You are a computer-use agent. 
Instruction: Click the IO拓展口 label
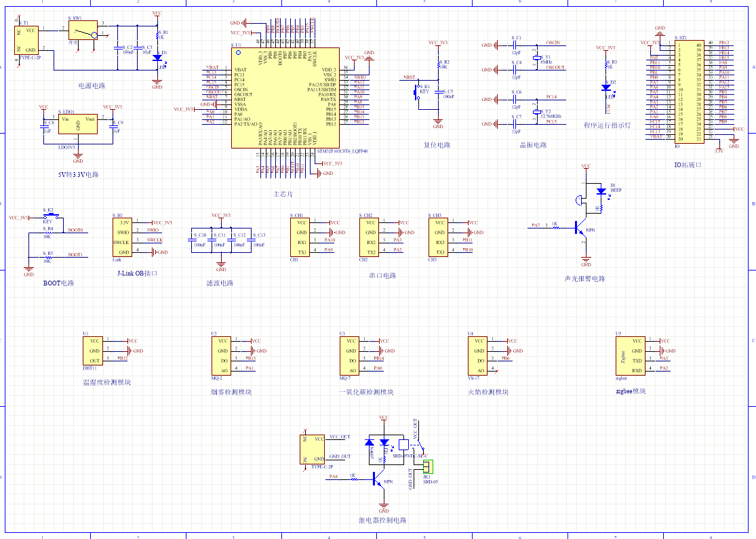(x=688, y=164)
